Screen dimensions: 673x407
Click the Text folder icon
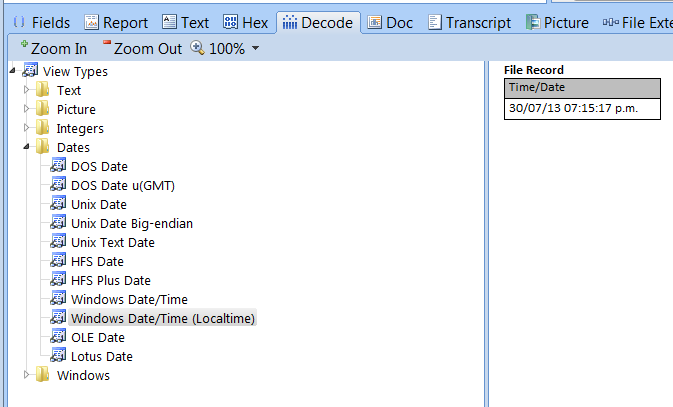42,90
